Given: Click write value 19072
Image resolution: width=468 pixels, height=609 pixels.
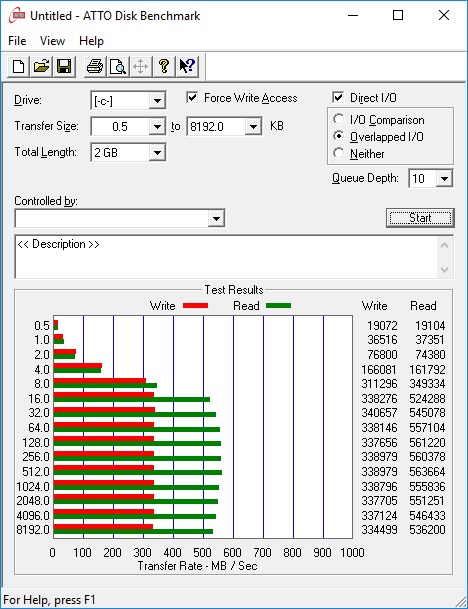Looking at the screenshot, I should tap(383, 325).
